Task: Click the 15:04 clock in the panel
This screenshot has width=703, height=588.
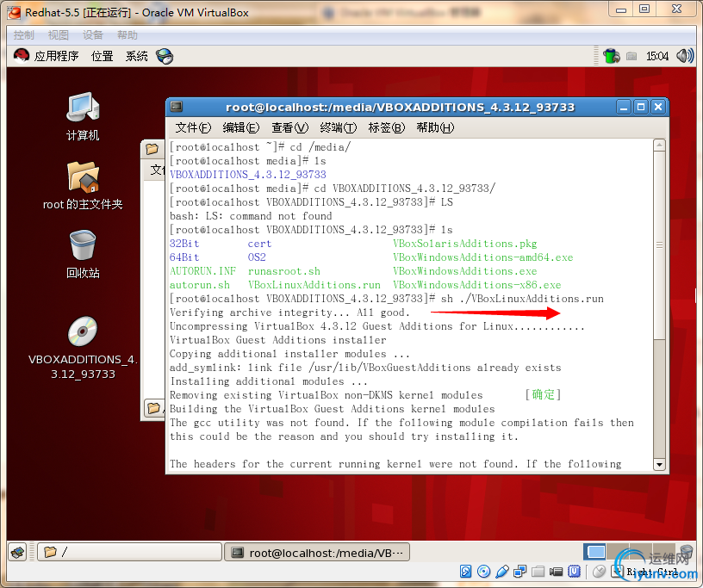Action: [x=656, y=56]
